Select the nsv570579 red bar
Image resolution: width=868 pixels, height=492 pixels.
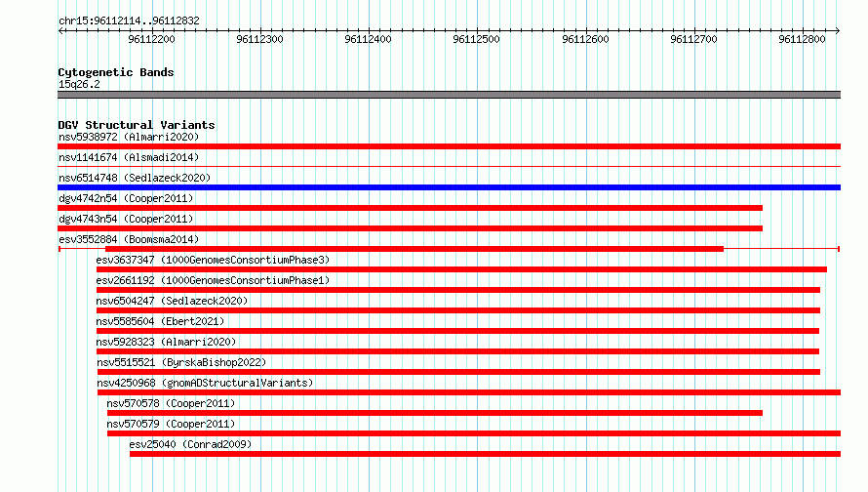[474, 433]
